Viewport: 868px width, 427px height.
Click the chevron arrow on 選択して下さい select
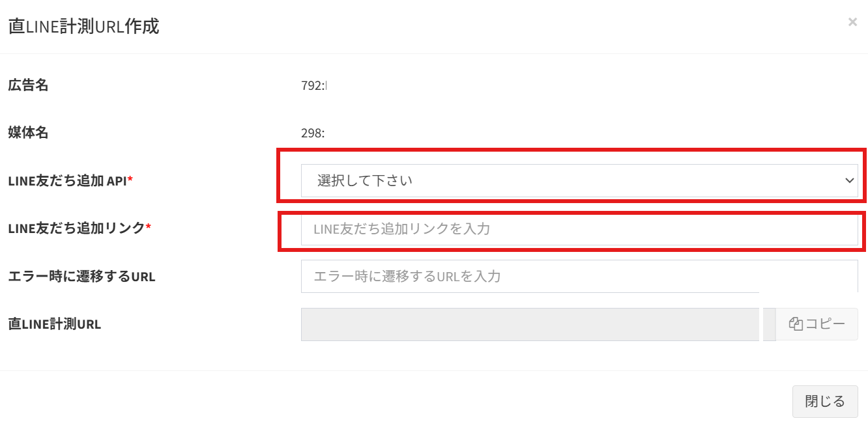(848, 180)
